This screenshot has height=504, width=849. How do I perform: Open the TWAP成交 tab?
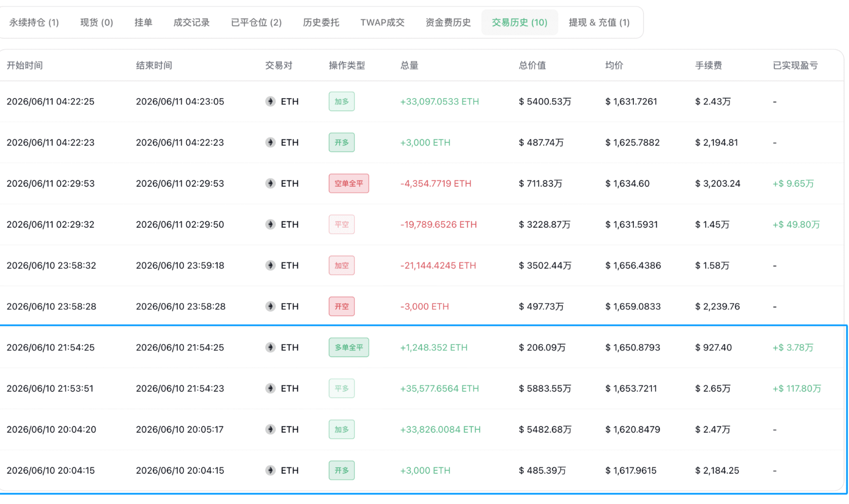pos(382,22)
